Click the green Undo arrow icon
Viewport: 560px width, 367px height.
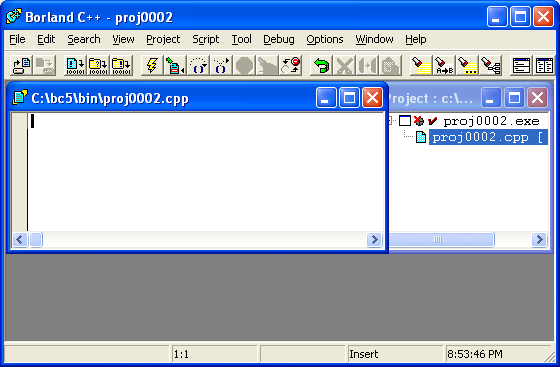tap(321, 65)
